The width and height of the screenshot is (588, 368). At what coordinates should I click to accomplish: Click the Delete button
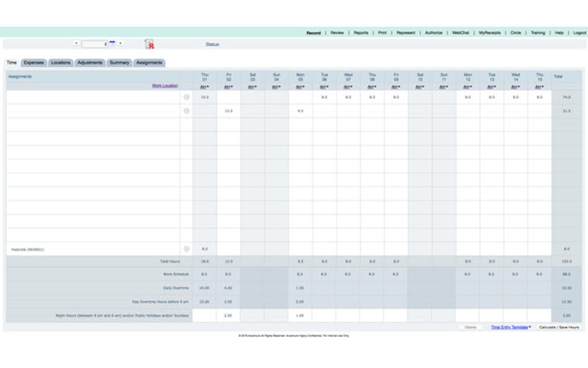[470, 327]
